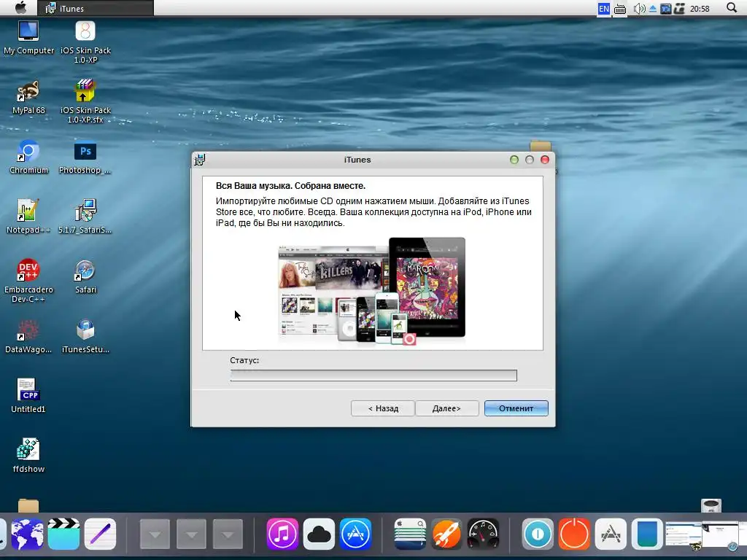Image resolution: width=747 pixels, height=560 pixels.
Task: Launch iTunes music note icon in dock
Action: pos(282,534)
